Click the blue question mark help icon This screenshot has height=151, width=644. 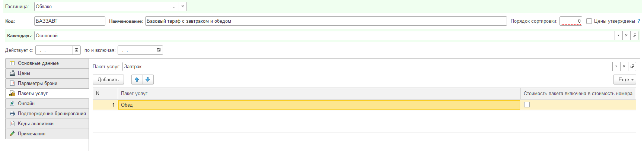tap(639, 21)
